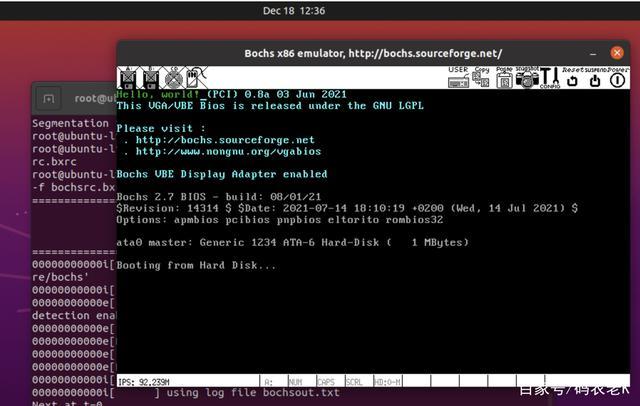Open the CONFIG tools icon

point(550,78)
